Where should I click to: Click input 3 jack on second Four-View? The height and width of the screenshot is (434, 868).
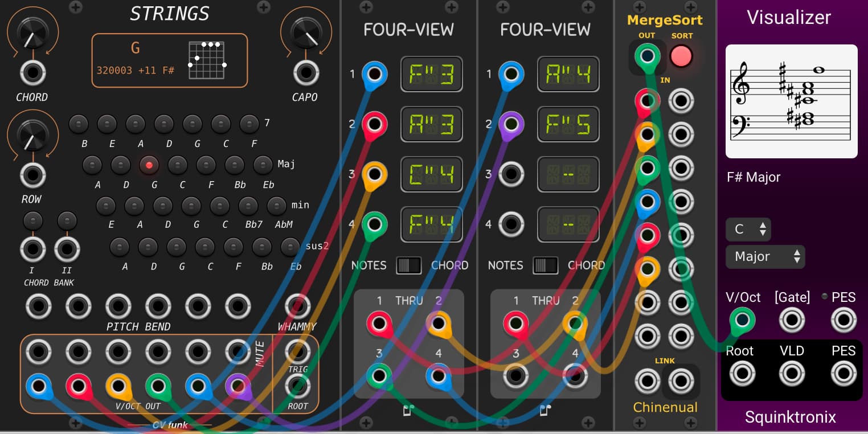[x=511, y=174]
